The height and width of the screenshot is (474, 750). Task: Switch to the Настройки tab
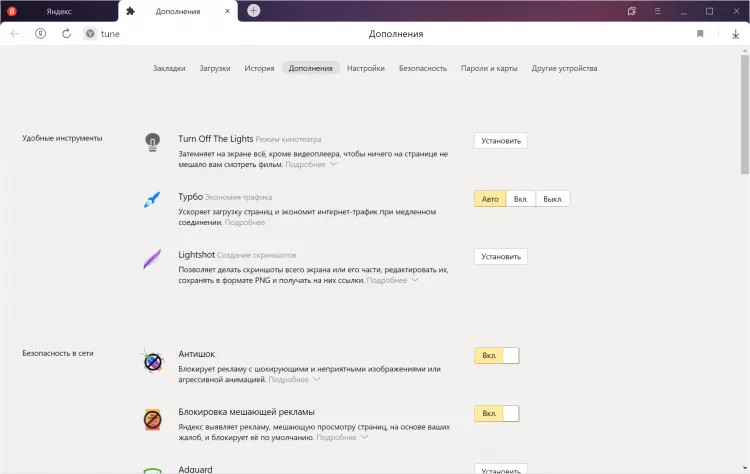[x=366, y=68]
